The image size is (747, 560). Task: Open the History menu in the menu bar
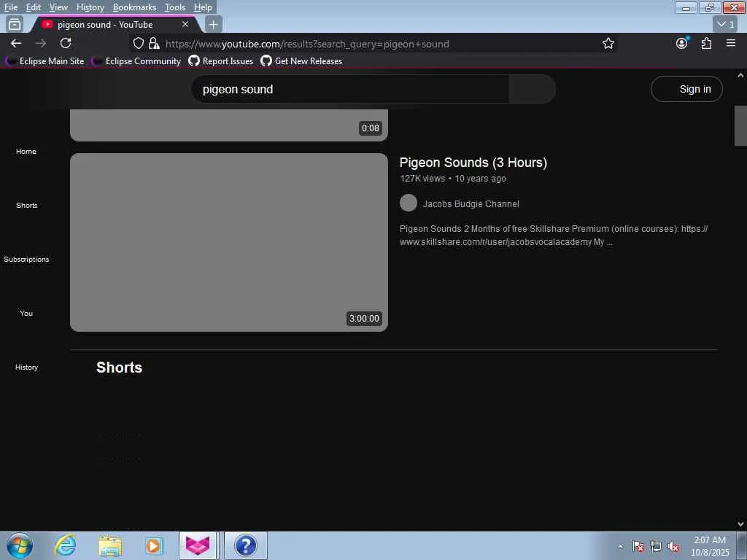90,7
